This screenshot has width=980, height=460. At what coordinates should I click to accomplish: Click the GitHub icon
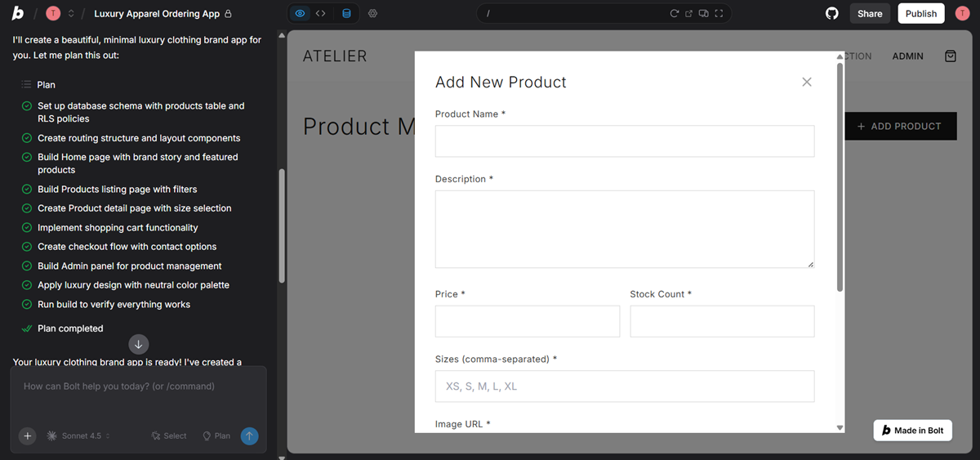pyautogui.click(x=832, y=14)
